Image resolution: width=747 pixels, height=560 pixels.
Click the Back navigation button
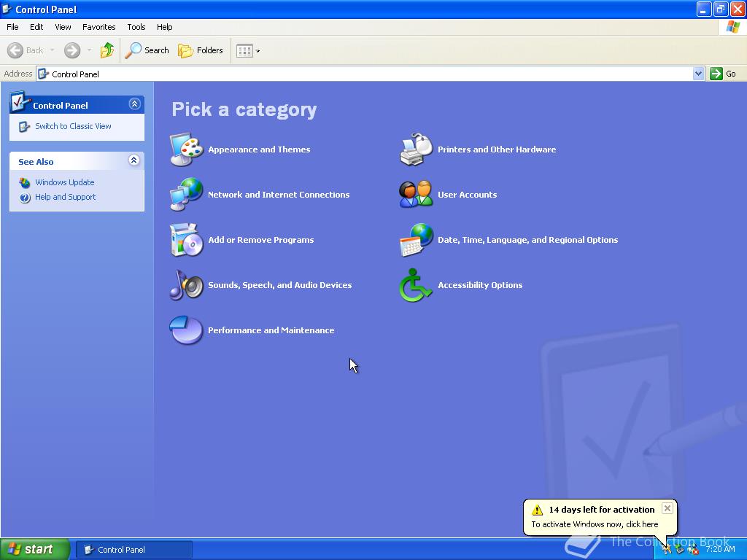click(26, 50)
